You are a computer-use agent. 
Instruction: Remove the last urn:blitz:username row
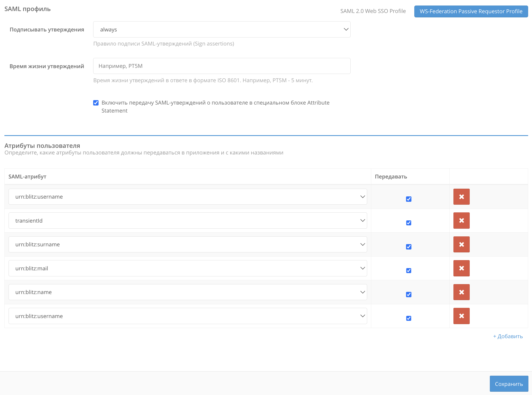pos(461,316)
